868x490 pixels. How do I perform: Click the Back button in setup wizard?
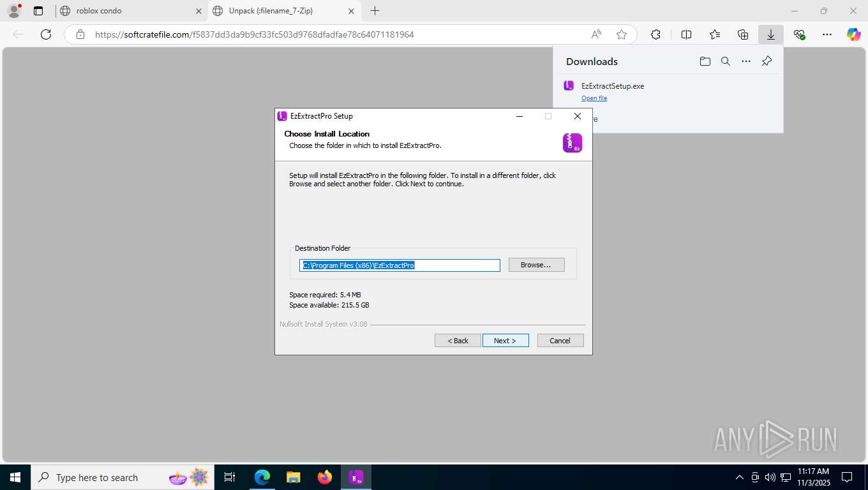[458, 341]
